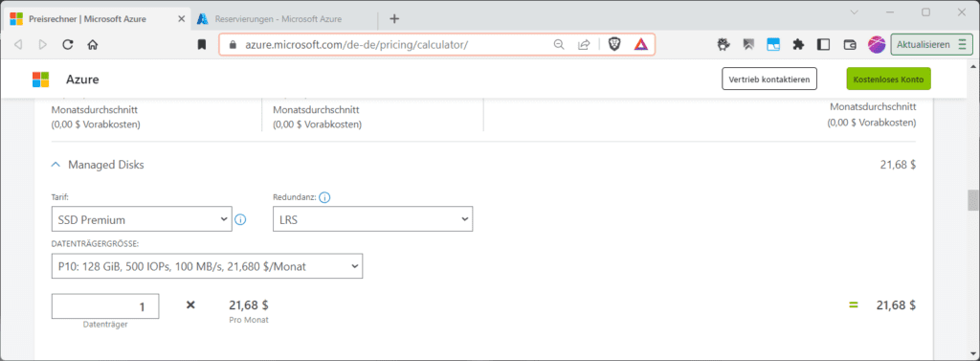Open the Tarif dropdown SSD Premium
The image size is (980, 361).
coord(142,219)
